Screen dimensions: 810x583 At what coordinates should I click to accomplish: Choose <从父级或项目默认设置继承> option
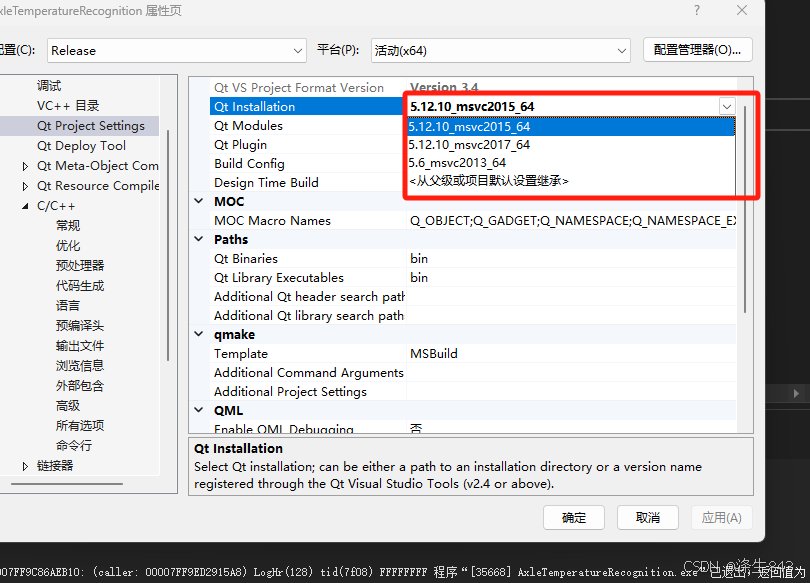tap(571, 181)
